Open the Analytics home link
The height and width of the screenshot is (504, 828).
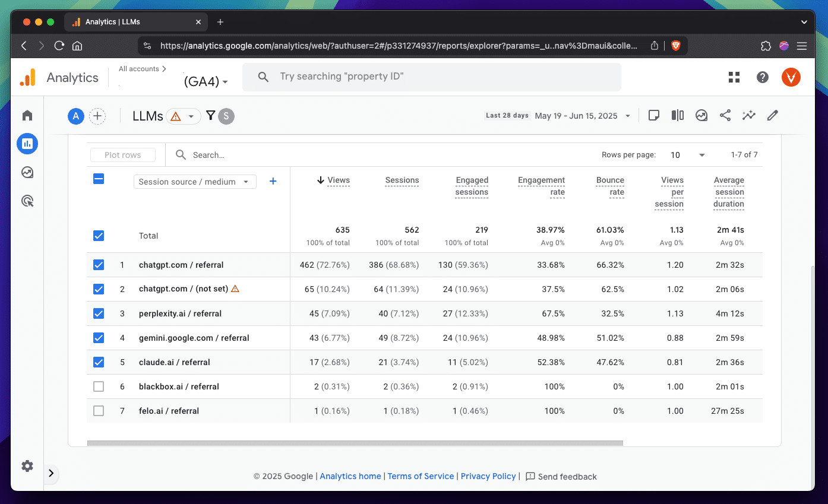click(350, 476)
